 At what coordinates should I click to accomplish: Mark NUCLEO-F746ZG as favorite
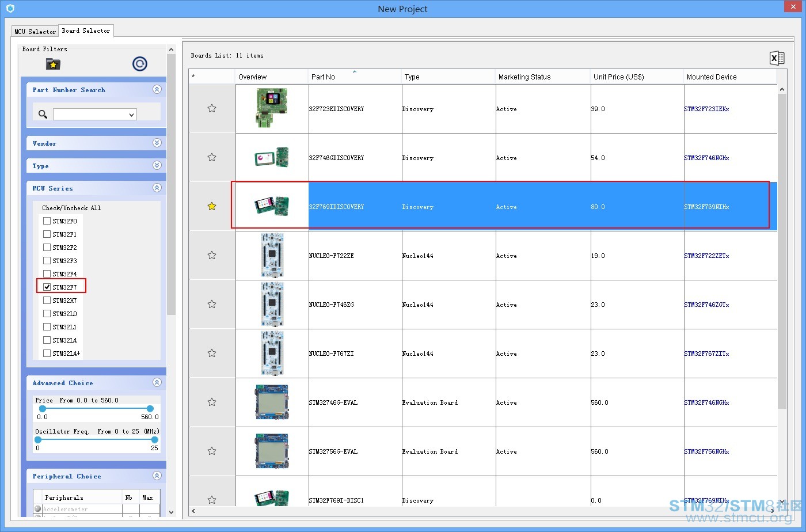[212, 304]
